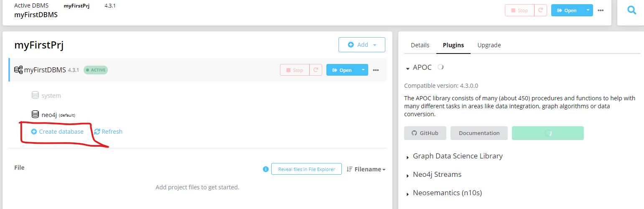This screenshot has width=644, height=209.
Task: Select the system database entry
Action: pos(51,96)
